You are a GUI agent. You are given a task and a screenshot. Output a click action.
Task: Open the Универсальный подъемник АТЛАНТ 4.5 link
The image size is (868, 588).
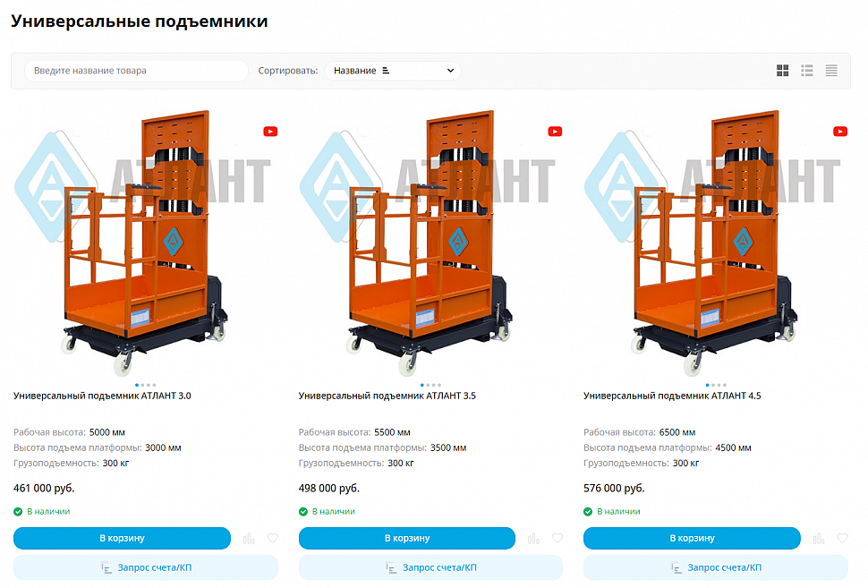[672, 396]
